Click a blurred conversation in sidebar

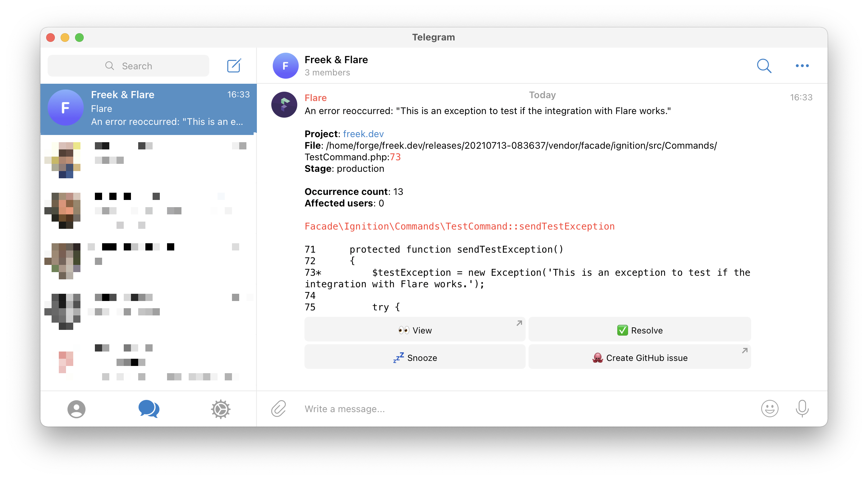150,159
